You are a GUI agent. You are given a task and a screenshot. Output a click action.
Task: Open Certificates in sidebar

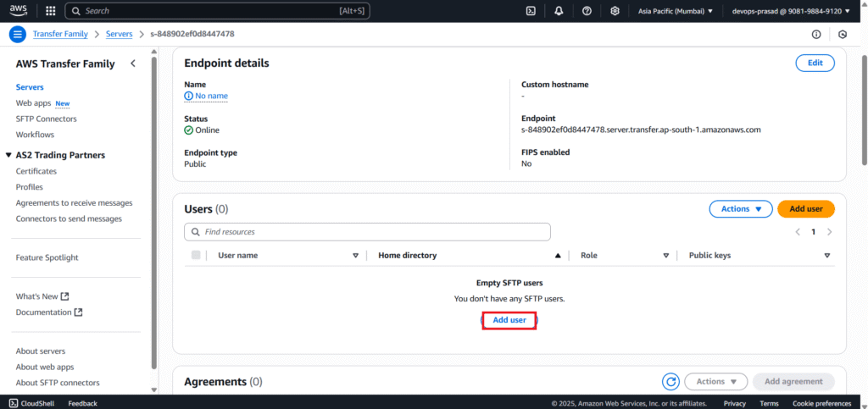pyautogui.click(x=36, y=171)
